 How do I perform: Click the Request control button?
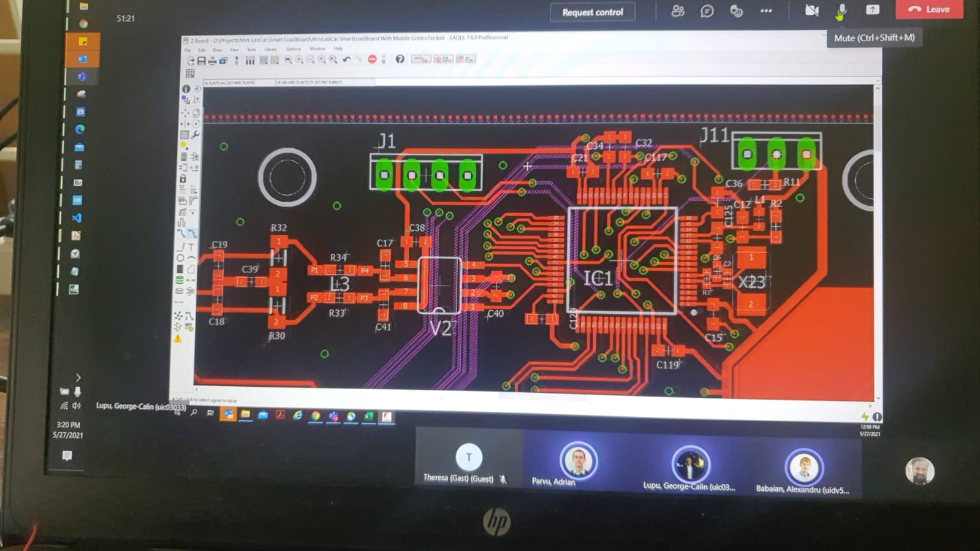tap(592, 12)
